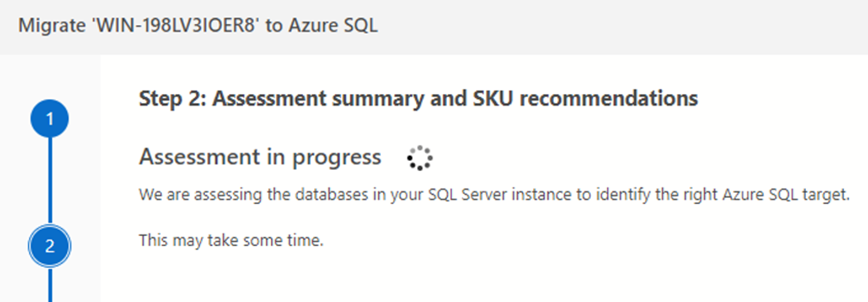The height and width of the screenshot is (302, 868).
Task: Click the connector line between steps 1 and 2
Action: (x=50, y=181)
